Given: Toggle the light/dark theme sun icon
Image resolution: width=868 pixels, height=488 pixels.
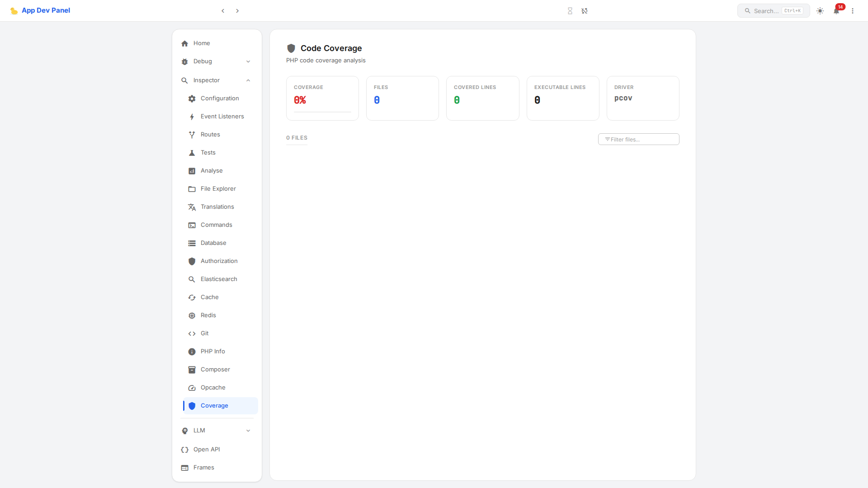Looking at the screenshot, I should 820,11.
